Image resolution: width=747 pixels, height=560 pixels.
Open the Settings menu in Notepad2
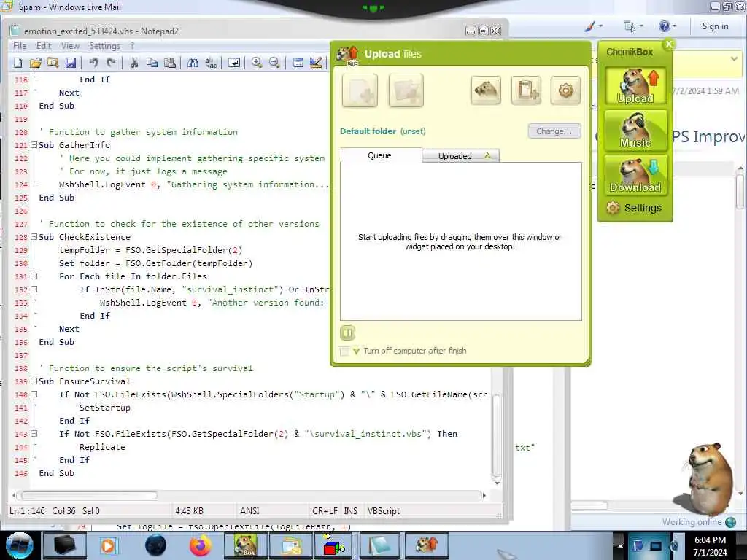point(105,46)
